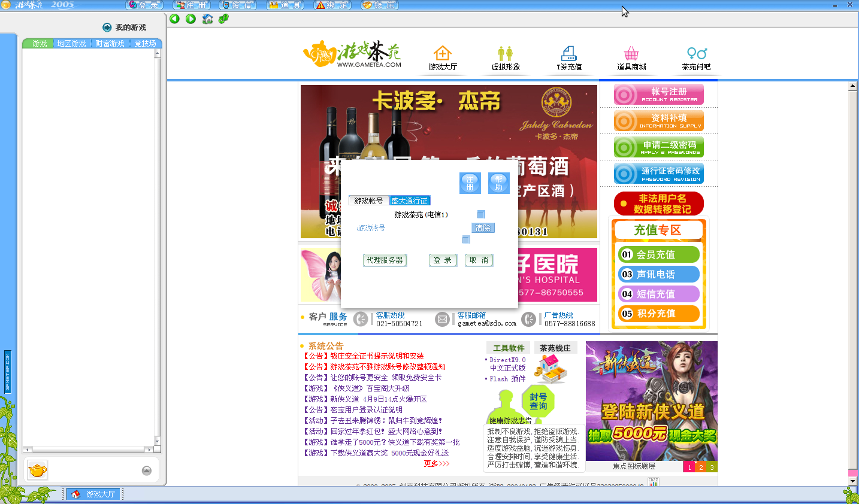
Task: Go forward with the green right arrow
Action: click(x=190, y=19)
